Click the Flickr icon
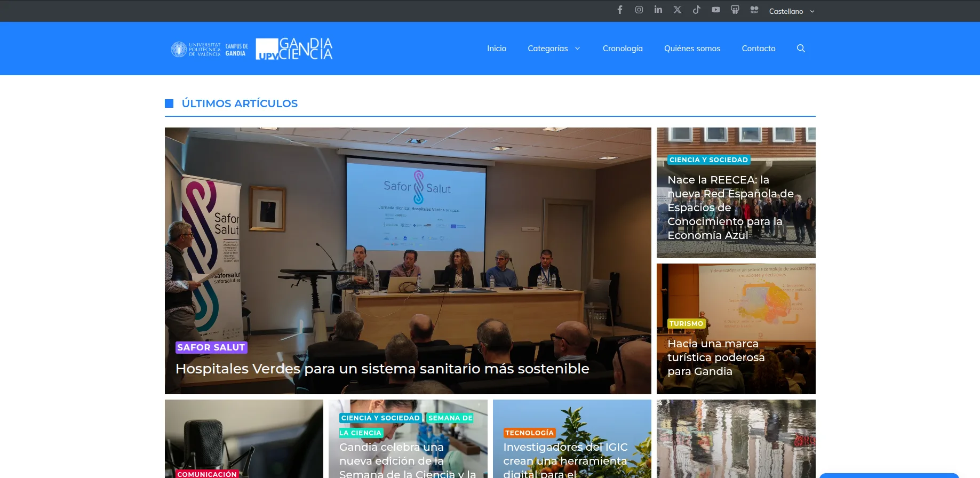Screen dimensions: 980x478 tap(754, 10)
